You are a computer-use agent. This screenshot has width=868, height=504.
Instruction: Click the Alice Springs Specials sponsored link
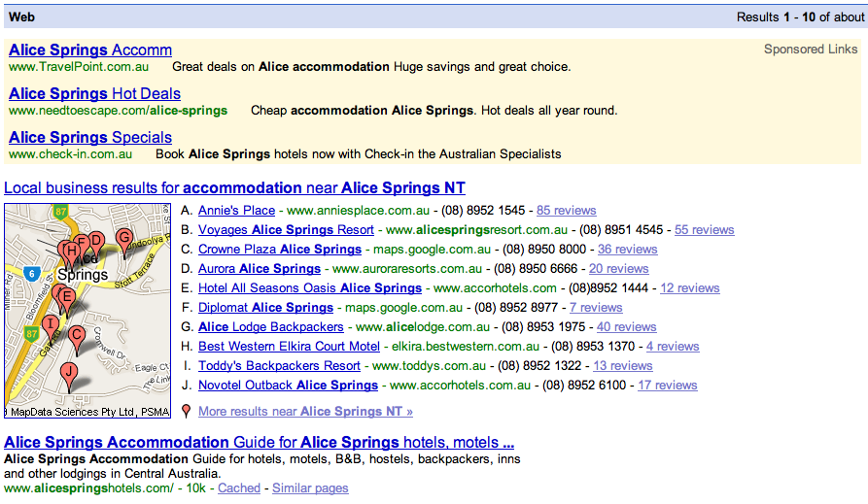(89, 137)
